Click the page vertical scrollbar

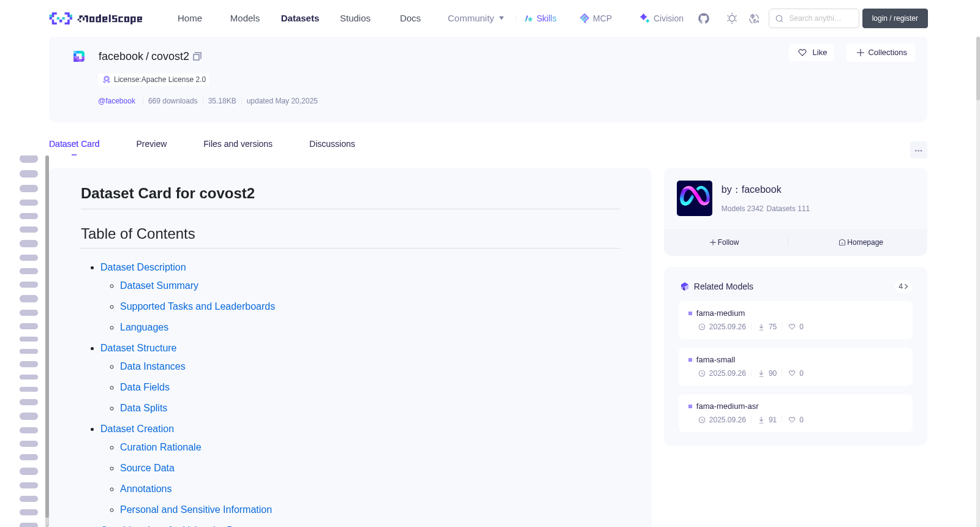pyautogui.click(x=978, y=68)
